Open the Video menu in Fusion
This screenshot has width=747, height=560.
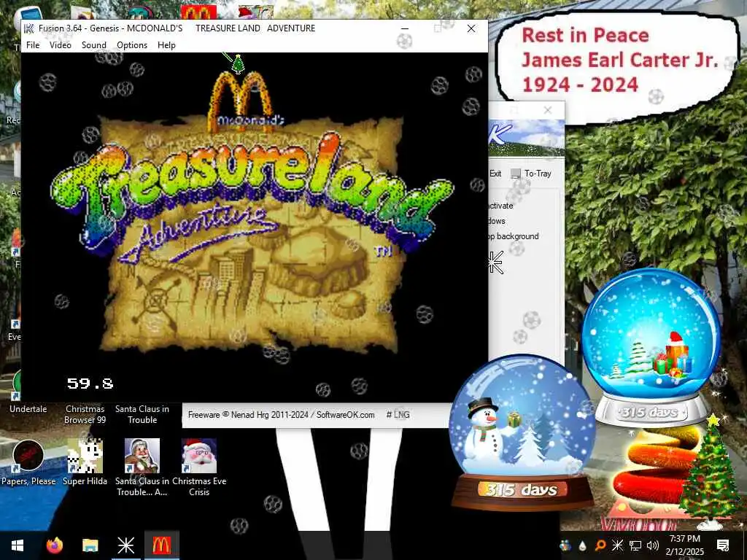61,45
